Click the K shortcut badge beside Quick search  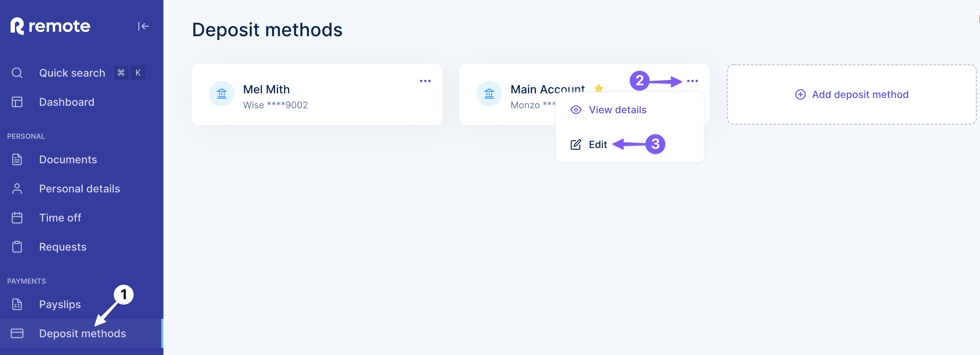pos(138,72)
